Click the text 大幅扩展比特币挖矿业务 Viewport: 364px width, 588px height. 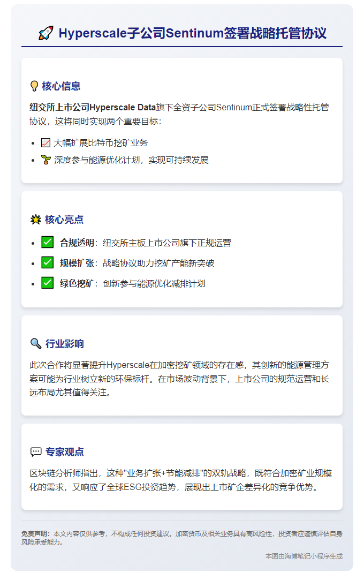tap(101, 143)
